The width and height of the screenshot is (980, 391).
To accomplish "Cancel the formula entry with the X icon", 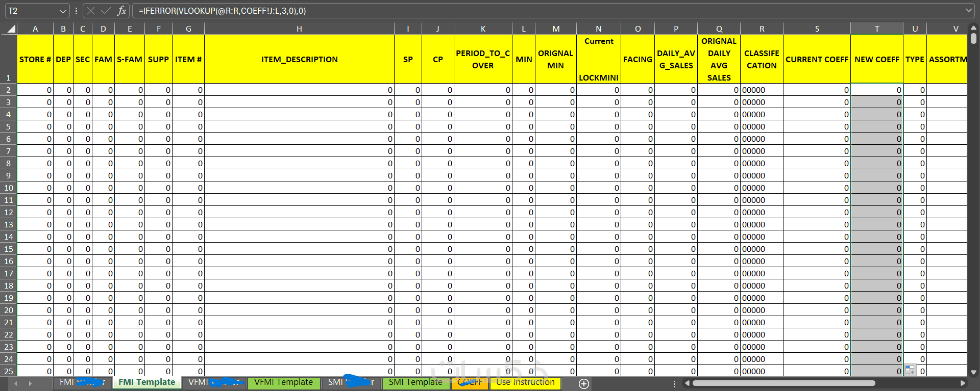I will point(91,11).
